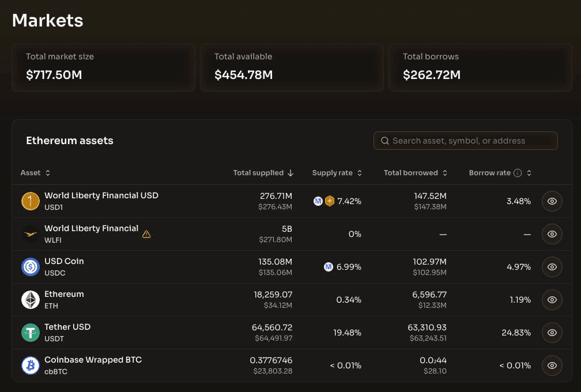Toggle the Total supplied sort arrow
The image size is (581, 392).
pos(290,173)
